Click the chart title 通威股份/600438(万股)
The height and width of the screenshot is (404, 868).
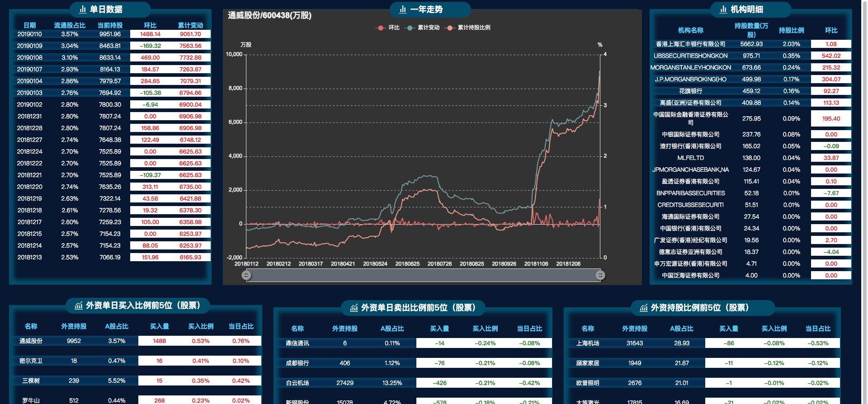click(269, 15)
